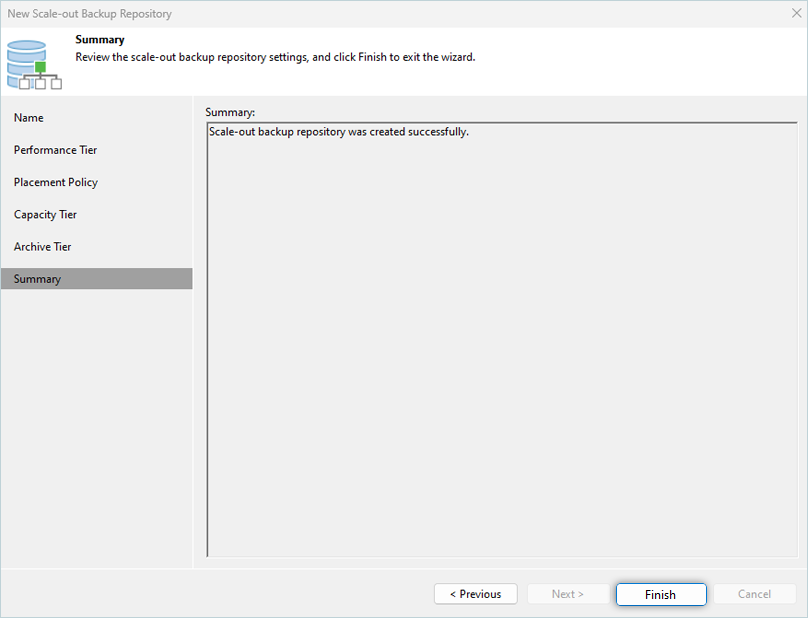
Task: Close the New Scale-out Backup Repository window
Action: pos(794,14)
